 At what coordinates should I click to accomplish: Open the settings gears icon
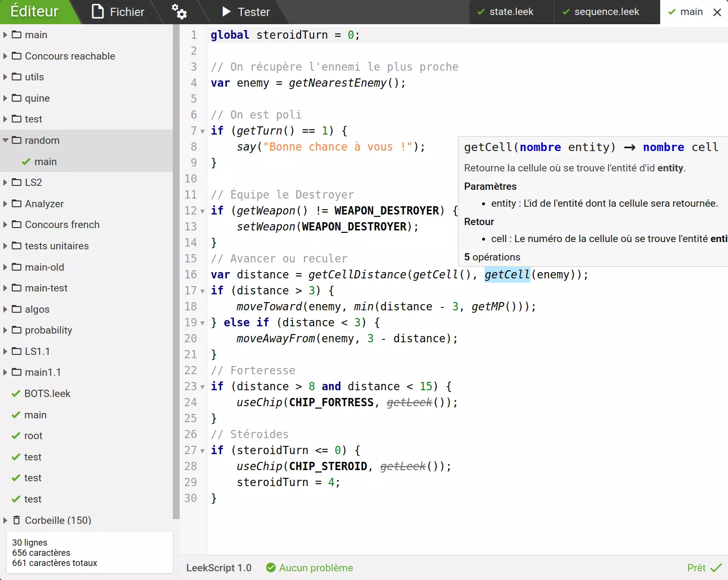pos(179,12)
